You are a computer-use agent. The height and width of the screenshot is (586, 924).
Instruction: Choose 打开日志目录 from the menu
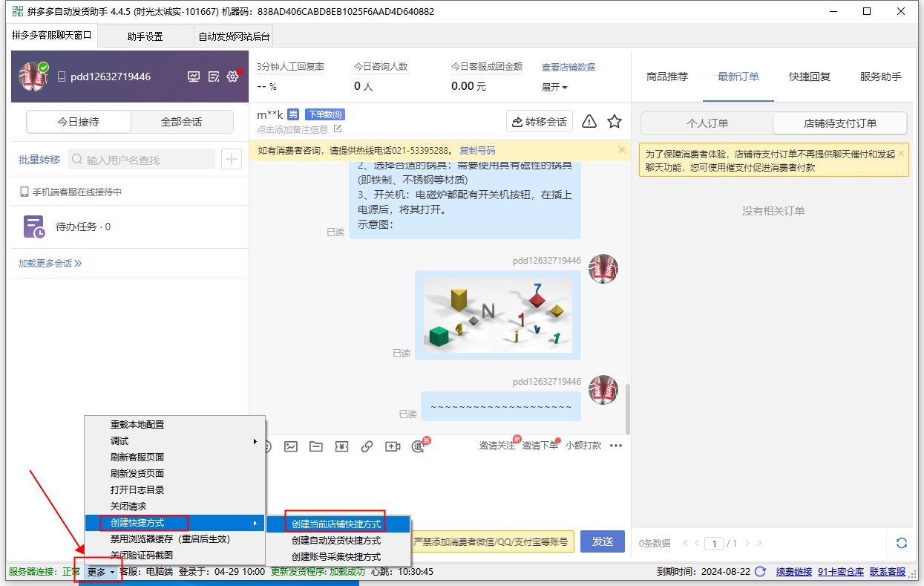[175, 490]
